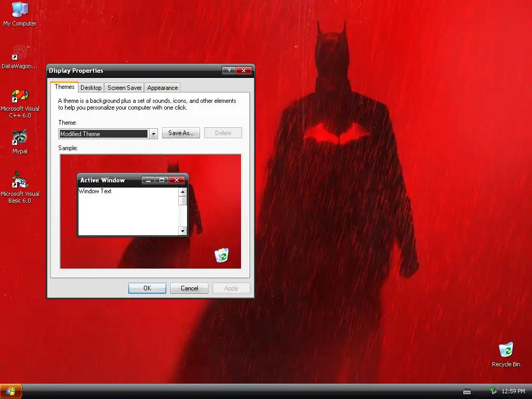Switch to the Themes tab

[x=64, y=87]
